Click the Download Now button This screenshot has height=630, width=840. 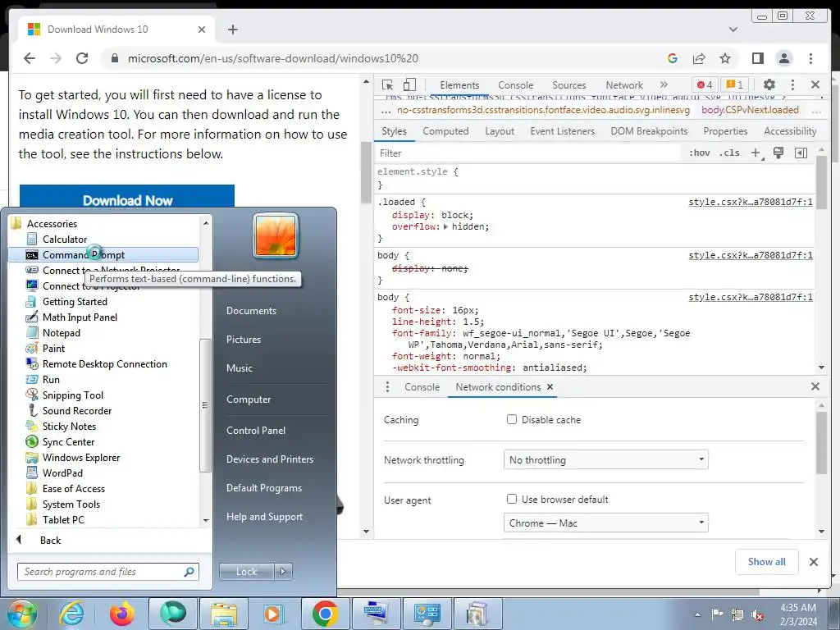click(127, 196)
